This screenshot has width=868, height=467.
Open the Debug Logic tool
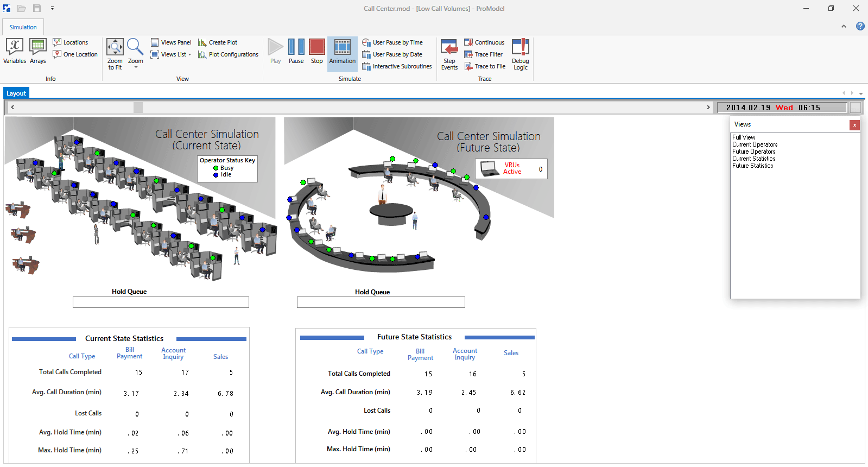pos(520,54)
